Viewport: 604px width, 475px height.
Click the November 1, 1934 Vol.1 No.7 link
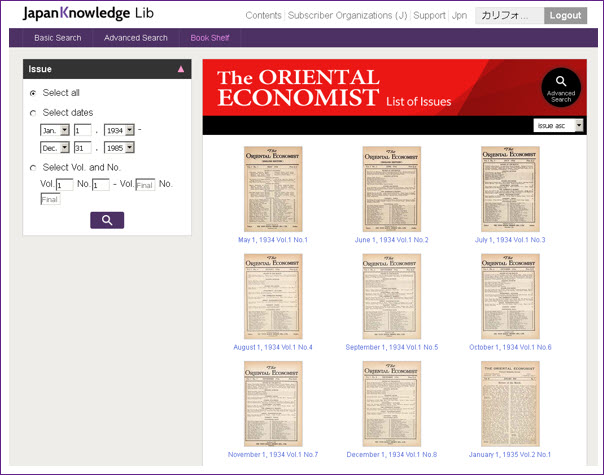pyautogui.click(x=273, y=455)
